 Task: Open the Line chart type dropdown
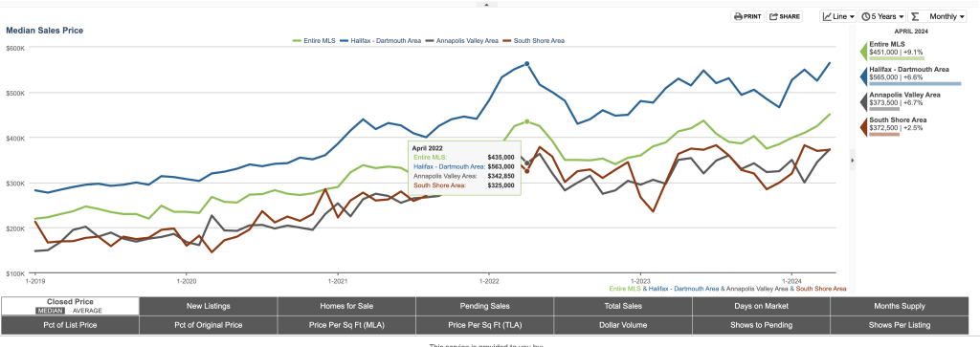[x=838, y=17]
